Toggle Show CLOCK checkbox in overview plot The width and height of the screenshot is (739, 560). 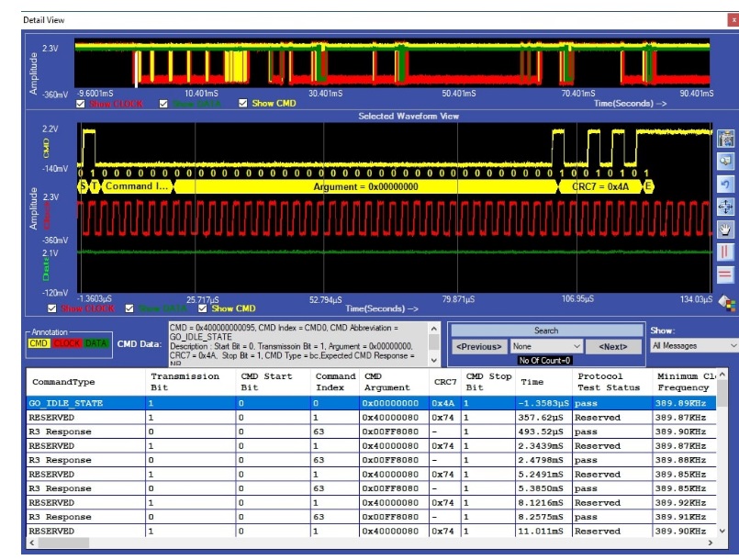pyautogui.click(x=81, y=104)
